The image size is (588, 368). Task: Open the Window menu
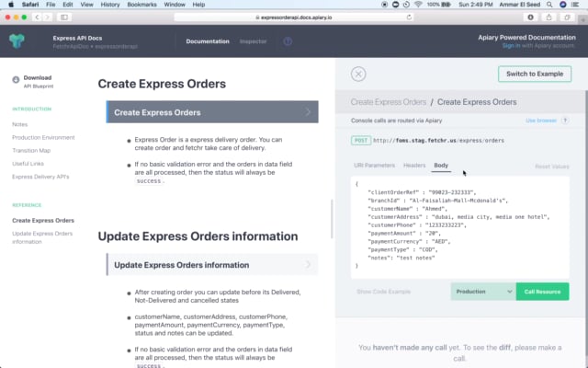coord(175,5)
